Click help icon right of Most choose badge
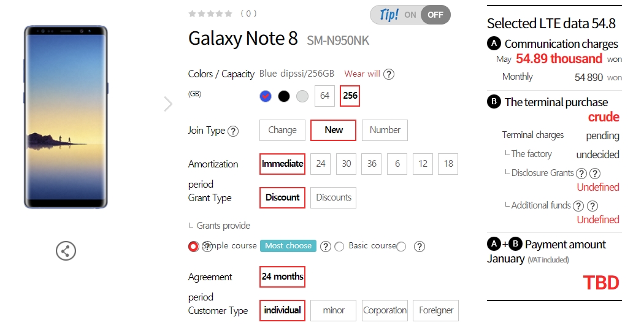 point(326,247)
